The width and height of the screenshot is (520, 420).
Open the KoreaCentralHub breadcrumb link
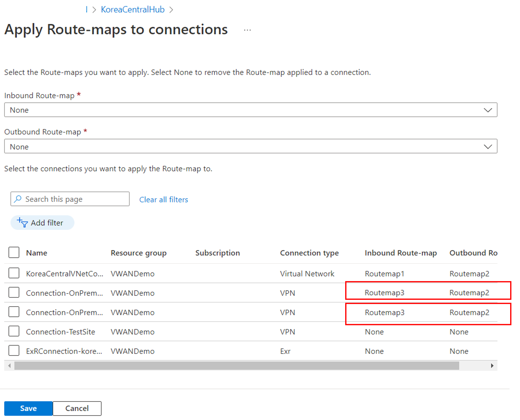tap(133, 10)
